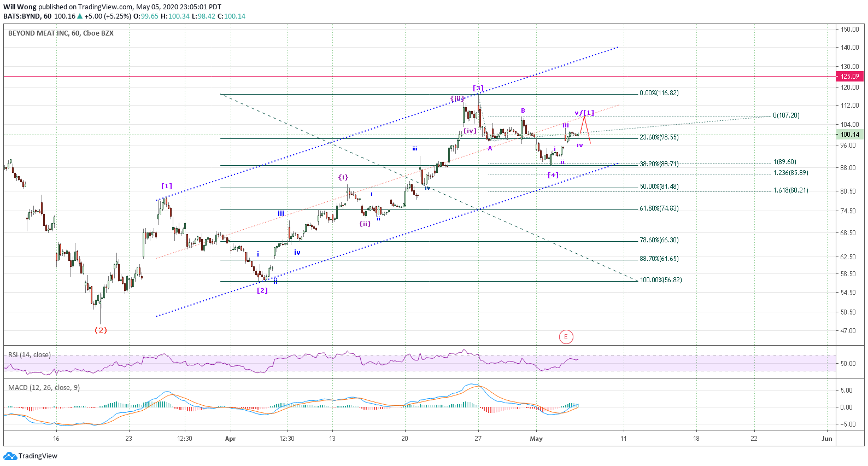Click the purple [4] wave label
This screenshot has width=868, height=466.
pos(553,175)
